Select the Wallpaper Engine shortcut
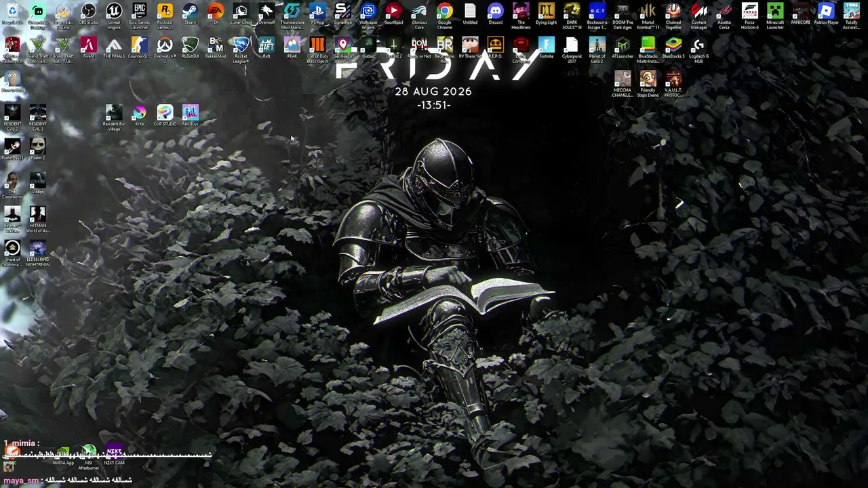868x488 pixels. coord(368,16)
